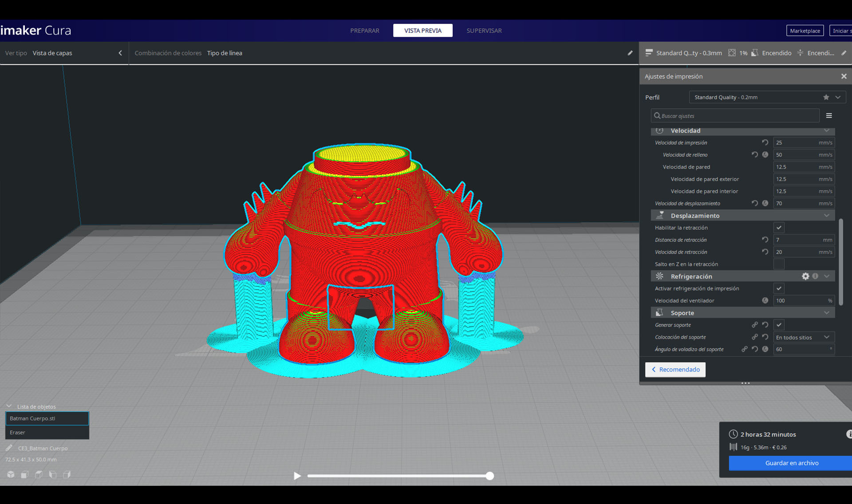Screen dimensions: 852x504
Task: Focus the Buscar ajustes search field
Action: click(x=735, y=116)
